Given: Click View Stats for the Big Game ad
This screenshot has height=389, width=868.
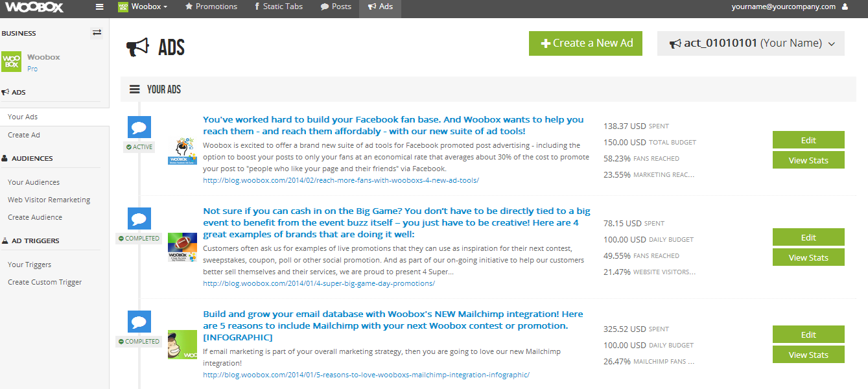Looking at the screenshot, I should tap(808, 257).
